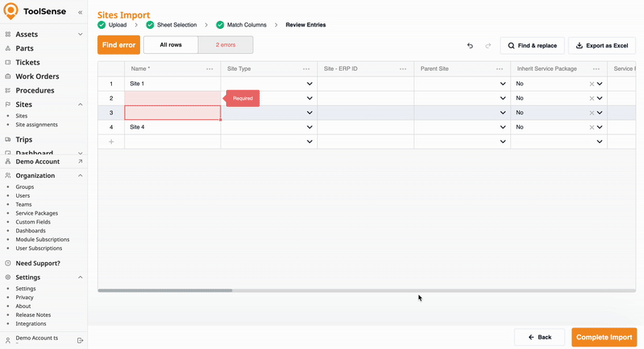Open Demo Account external arrow icon
Viewport: 644px width, 349px height.
point(80,162)
